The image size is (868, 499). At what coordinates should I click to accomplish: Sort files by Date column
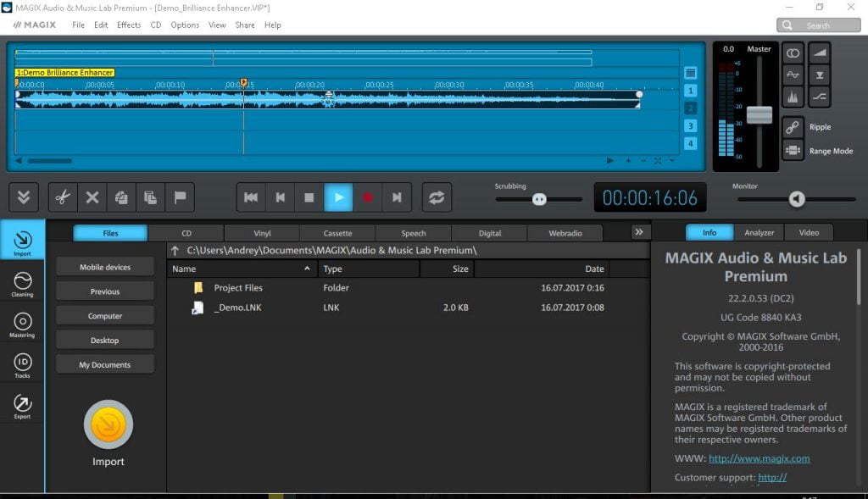542,269
